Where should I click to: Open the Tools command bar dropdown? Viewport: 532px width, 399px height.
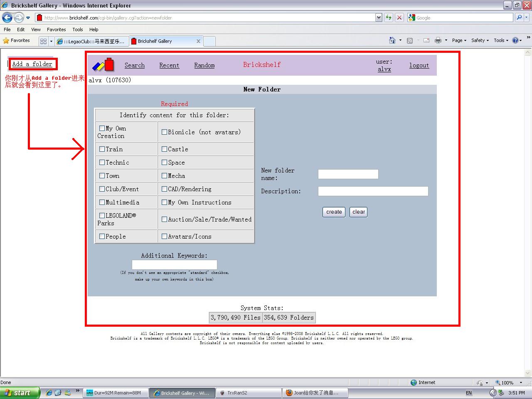501,40
